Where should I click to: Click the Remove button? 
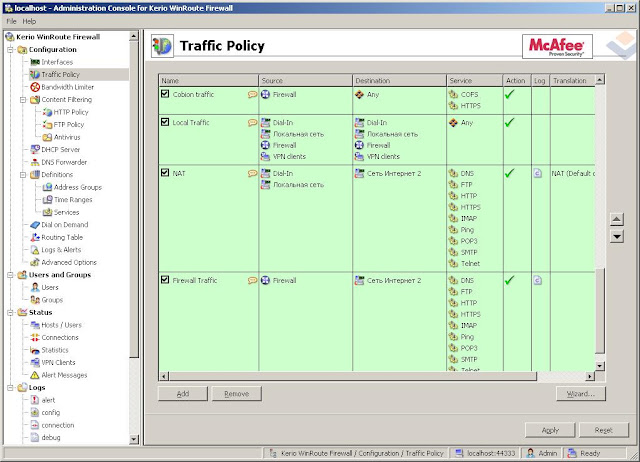[237, 394]
